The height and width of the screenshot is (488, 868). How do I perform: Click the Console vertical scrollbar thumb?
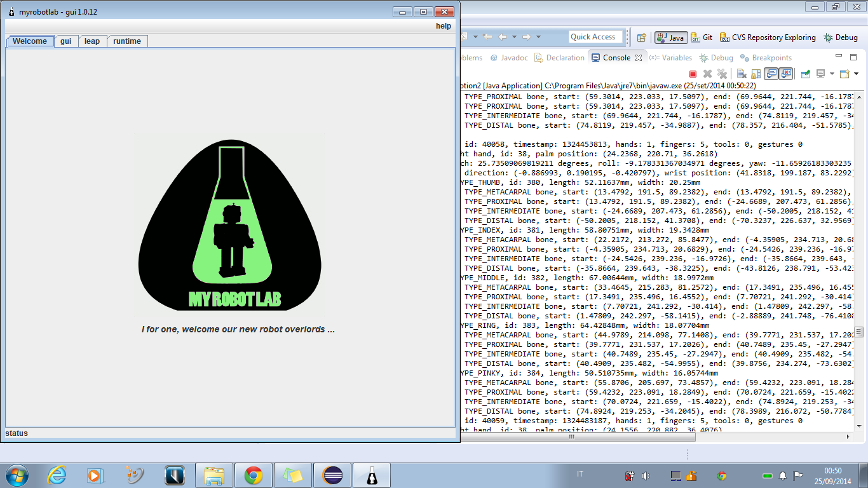(x=858, y=332)
